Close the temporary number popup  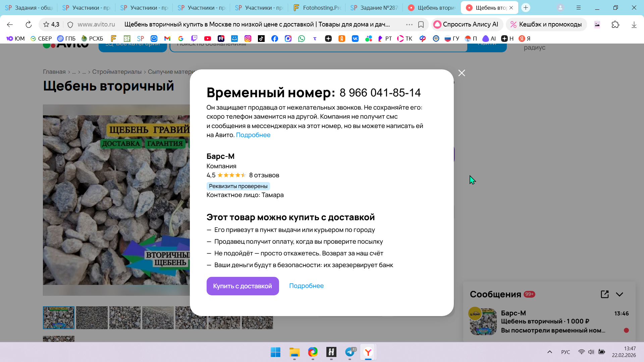click(462, 73)
